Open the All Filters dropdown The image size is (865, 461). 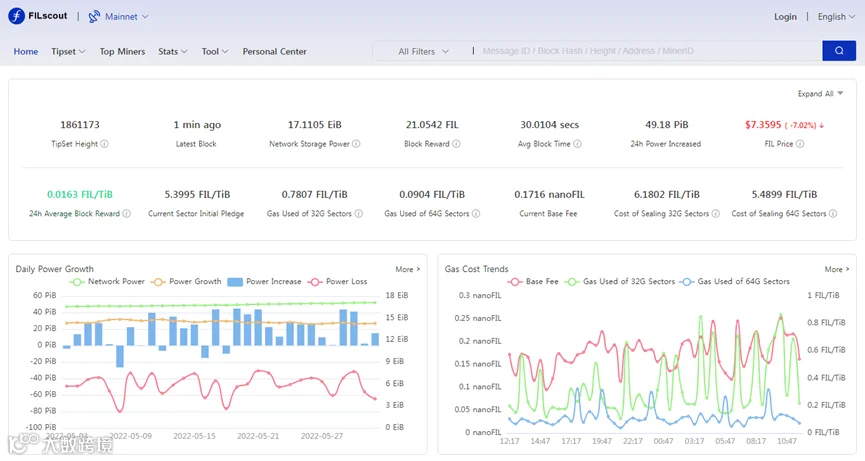pos(423,51)
